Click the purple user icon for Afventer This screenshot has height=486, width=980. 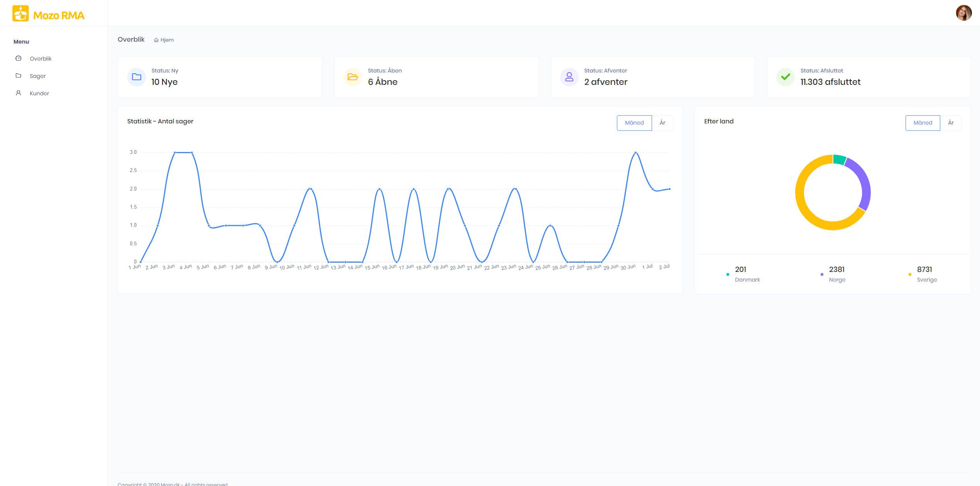(x=569, y=77)
